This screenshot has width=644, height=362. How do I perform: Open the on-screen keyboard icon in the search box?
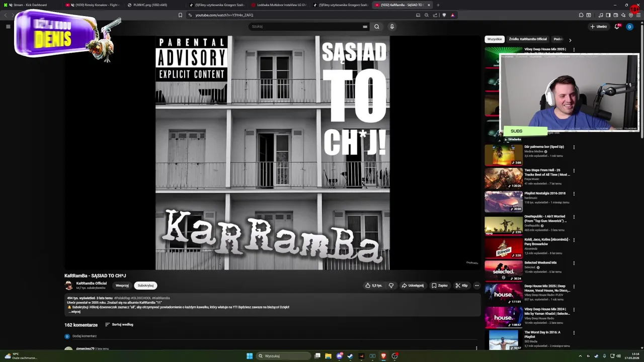click(365, 27)
